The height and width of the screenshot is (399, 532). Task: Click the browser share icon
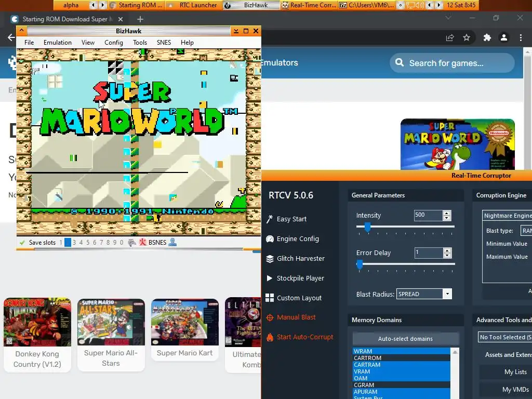450,37
